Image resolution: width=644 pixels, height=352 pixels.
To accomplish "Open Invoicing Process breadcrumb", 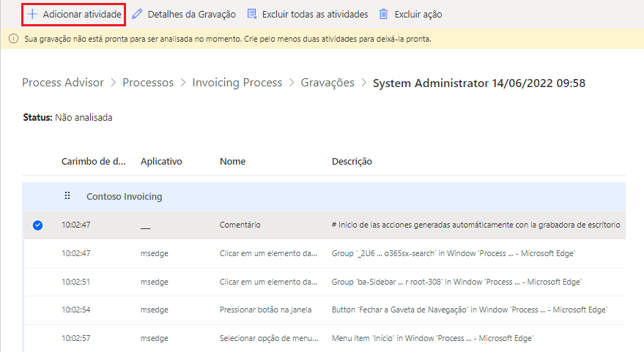I will point(237,83).
